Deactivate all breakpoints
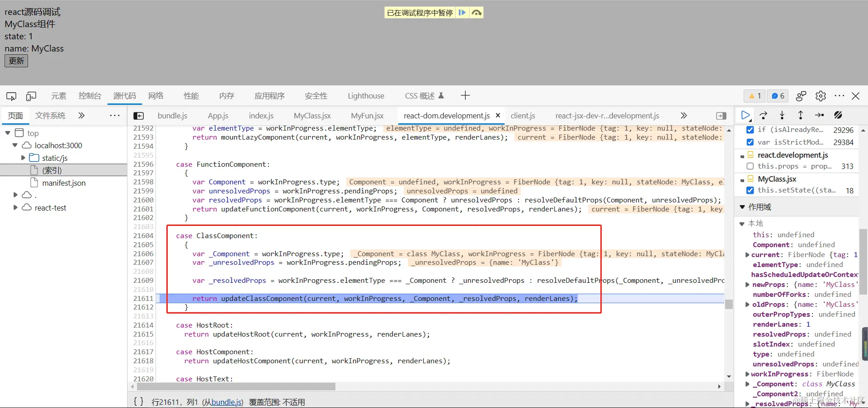 (838, 115)
